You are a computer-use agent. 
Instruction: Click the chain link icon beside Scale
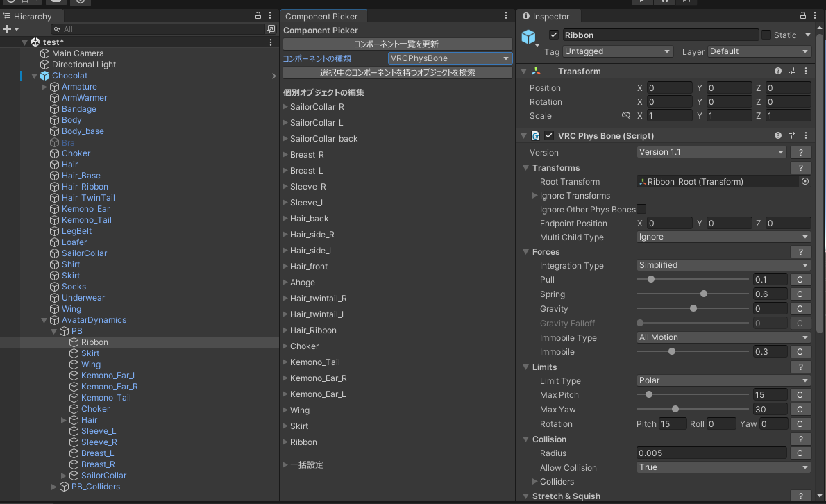point(625,115)
